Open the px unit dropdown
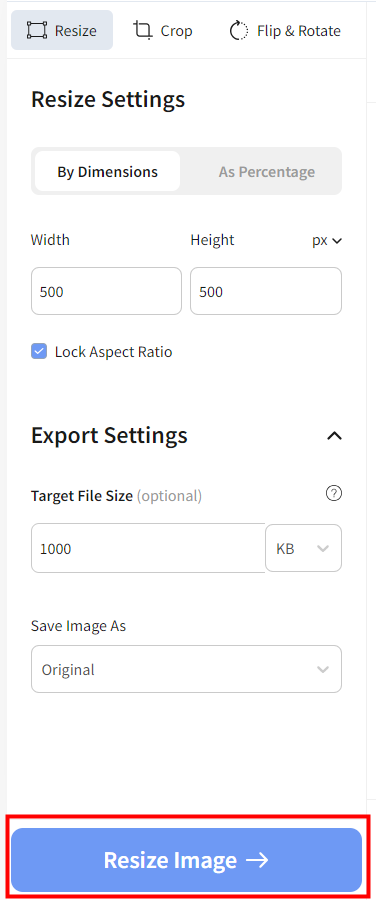 point(327,240)
